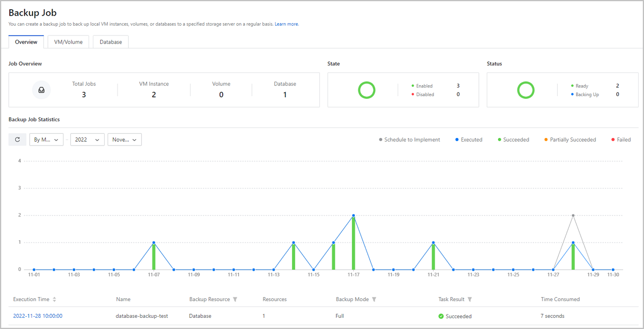This screenshot has height=329, width=644.
Task: Click the State donut chart ring
Action: click(367, 90)
